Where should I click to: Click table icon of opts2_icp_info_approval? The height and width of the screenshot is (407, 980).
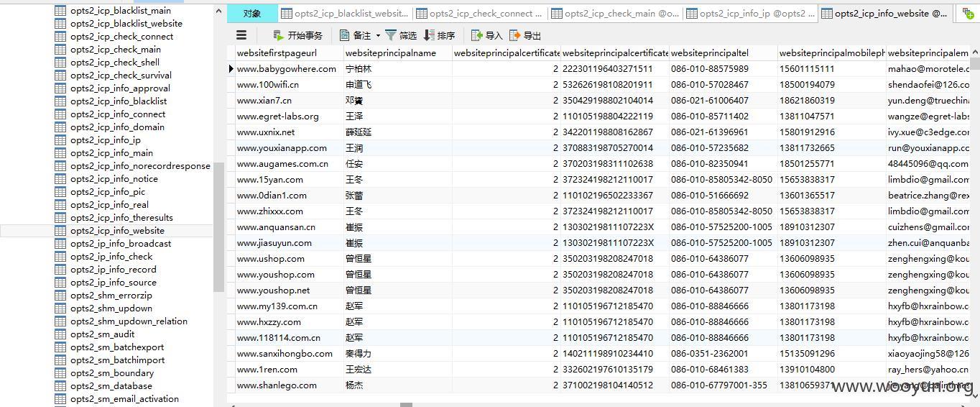[x=60, y=88]
